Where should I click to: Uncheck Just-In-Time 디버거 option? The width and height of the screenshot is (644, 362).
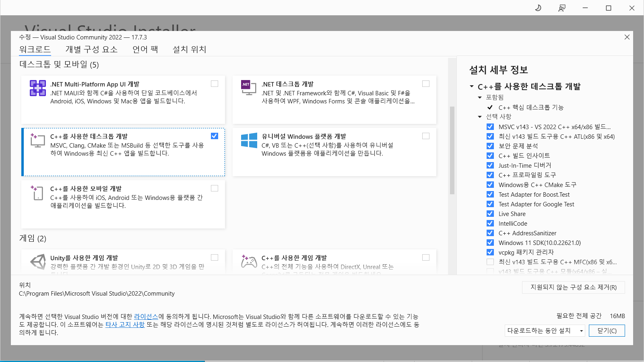(x=490, y=165)
